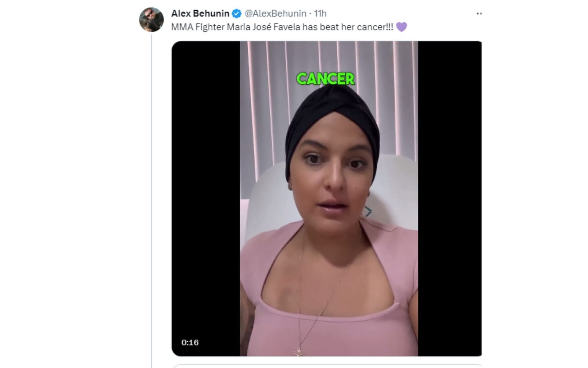Click the purple heart emoji
This screenshot has width=588, height=368.
(x=401, y=27)
